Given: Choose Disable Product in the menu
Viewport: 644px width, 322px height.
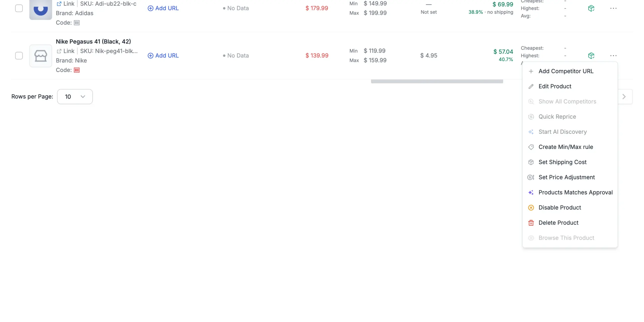Looking at the screenshot, I should click(570, 208).
